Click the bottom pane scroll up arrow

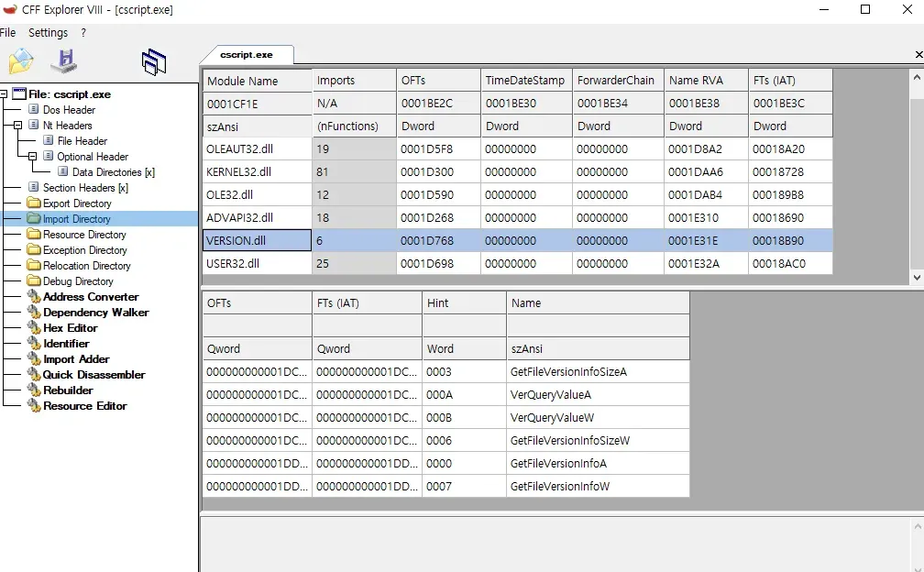tap(918, 526)
